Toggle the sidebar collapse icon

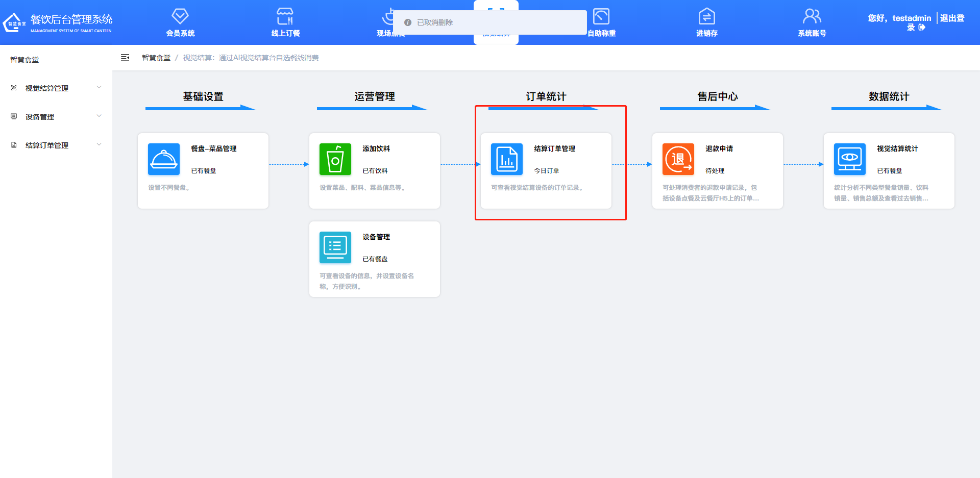click(125, 58)
